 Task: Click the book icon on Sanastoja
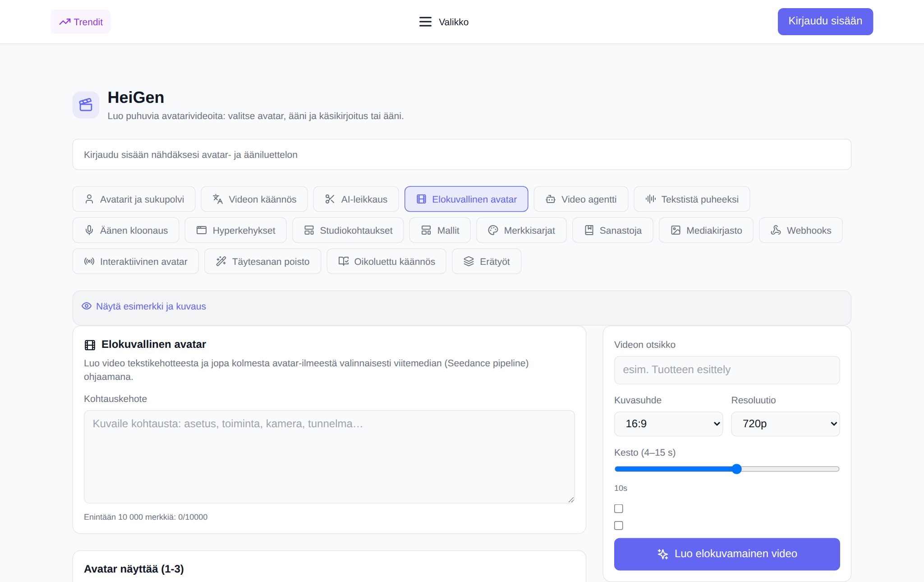click(x=589, y=230)
